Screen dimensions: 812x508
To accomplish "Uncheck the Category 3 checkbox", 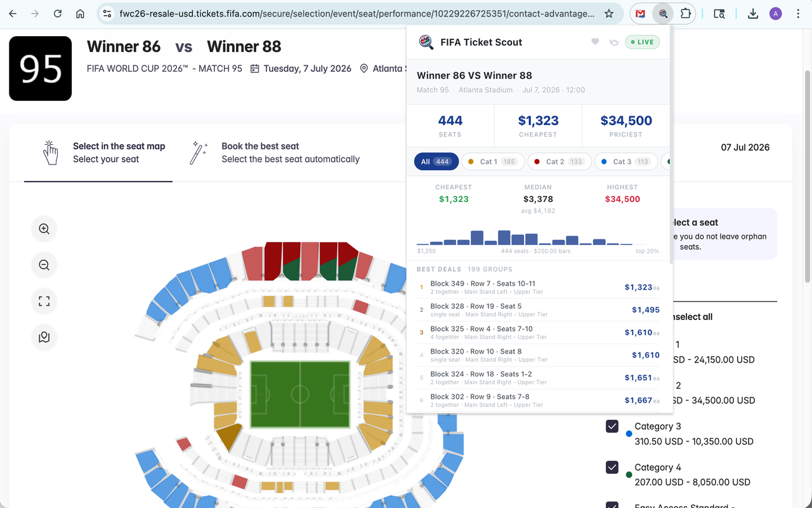I will 612,426.
